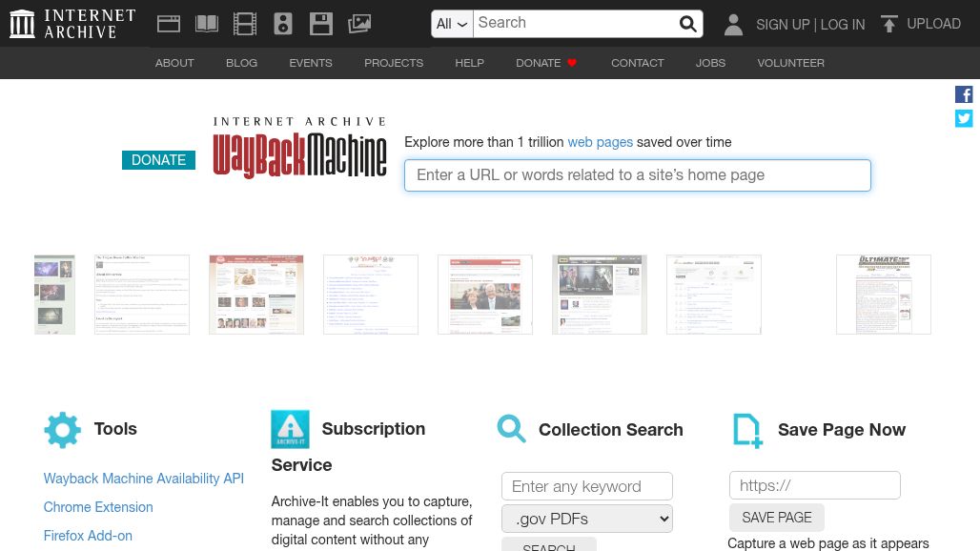980x551 pixels.
Task: Focus the top Search input field
Action: (575, 24)
